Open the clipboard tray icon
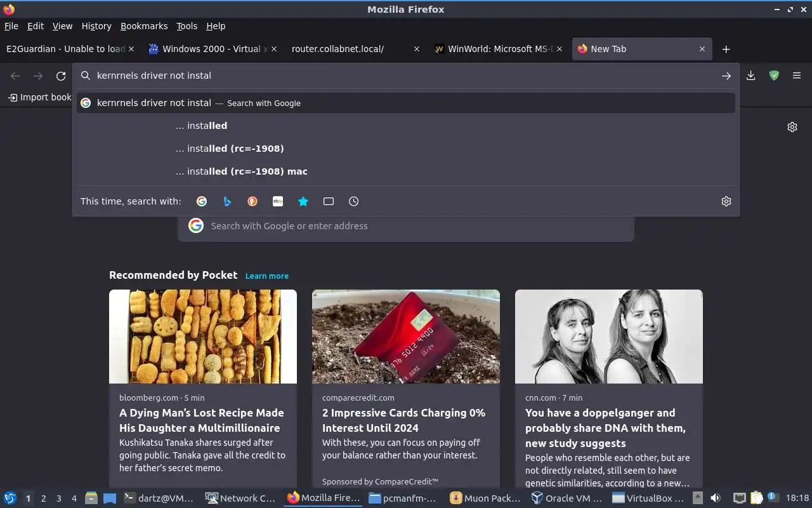 756,498
